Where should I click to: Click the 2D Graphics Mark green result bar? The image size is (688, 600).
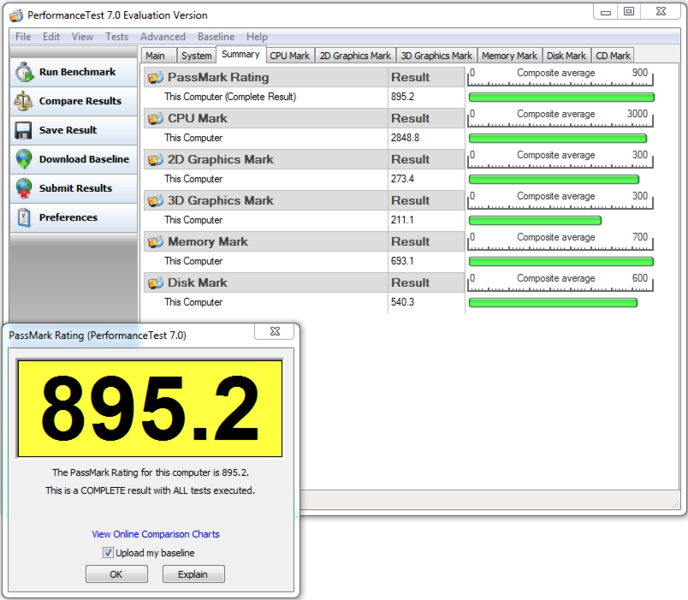[x=554, y=179]
